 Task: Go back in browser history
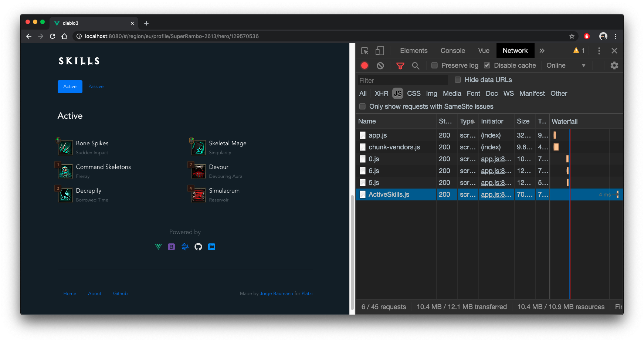coord(29,36)
